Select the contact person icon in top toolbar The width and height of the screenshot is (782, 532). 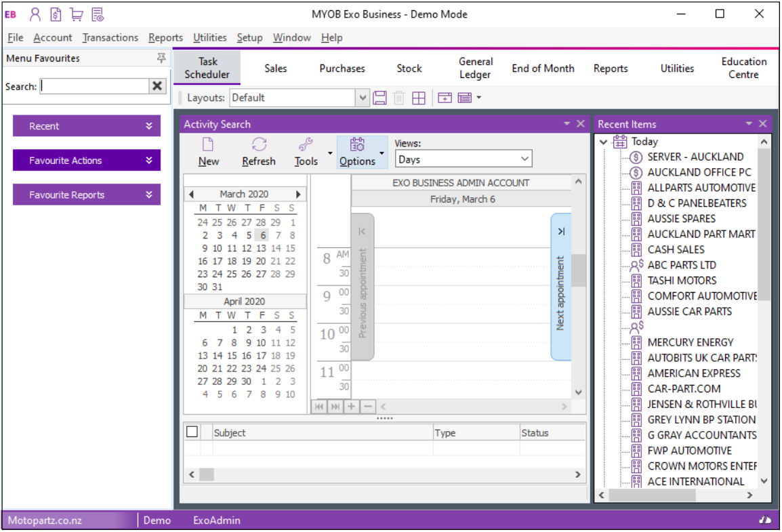tap(35, 14)
